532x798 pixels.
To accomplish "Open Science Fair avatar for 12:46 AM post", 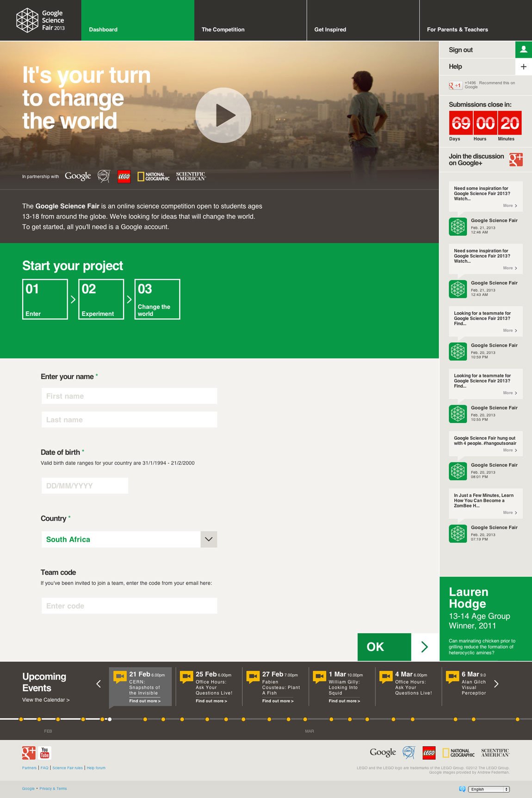I will (458, 227).
